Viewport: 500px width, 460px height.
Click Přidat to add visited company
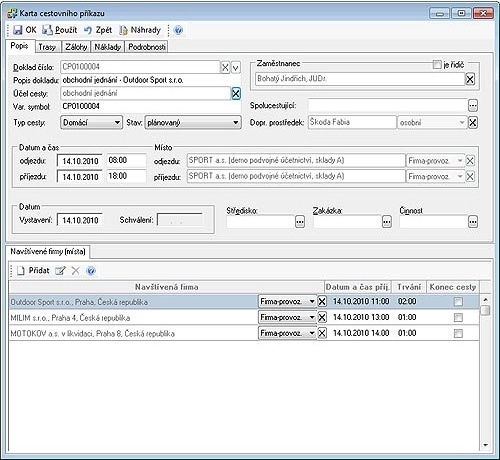pos(33,271)
